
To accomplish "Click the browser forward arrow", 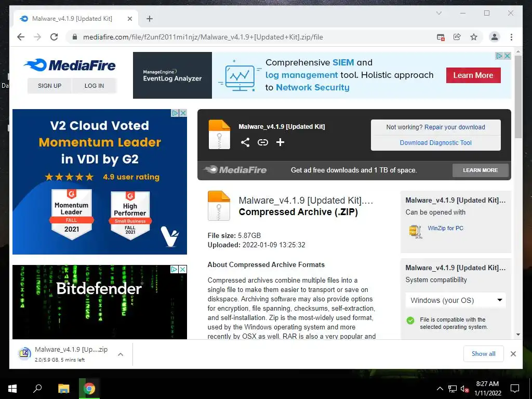I will 37,37.
